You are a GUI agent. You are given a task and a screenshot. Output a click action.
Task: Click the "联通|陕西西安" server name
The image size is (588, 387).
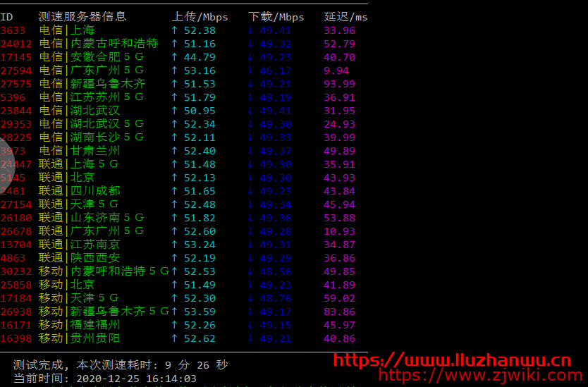(x=80, y=257)
